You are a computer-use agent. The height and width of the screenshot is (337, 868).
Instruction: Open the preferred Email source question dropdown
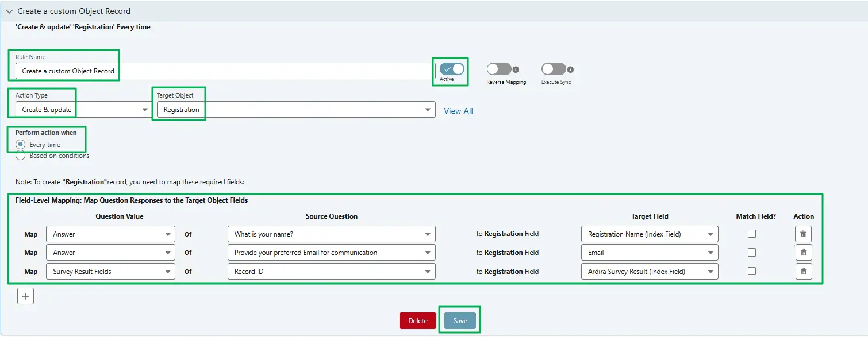[427, 252]
